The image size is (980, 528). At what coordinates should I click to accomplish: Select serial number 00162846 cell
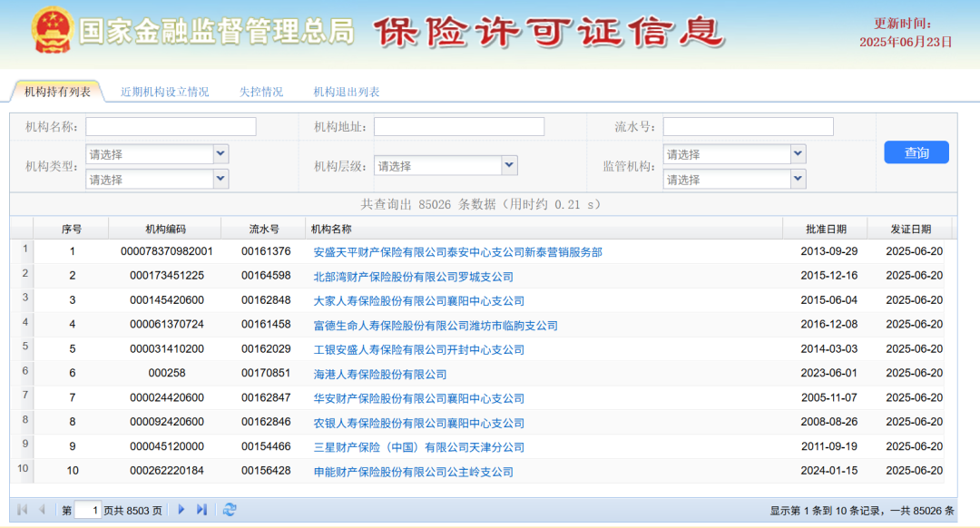click(266, 422)
